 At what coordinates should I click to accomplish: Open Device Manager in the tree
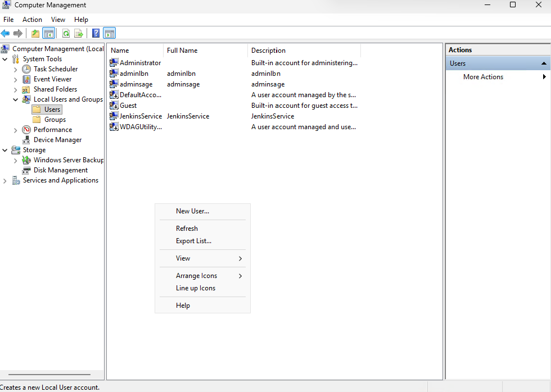(x=57, y=140)
